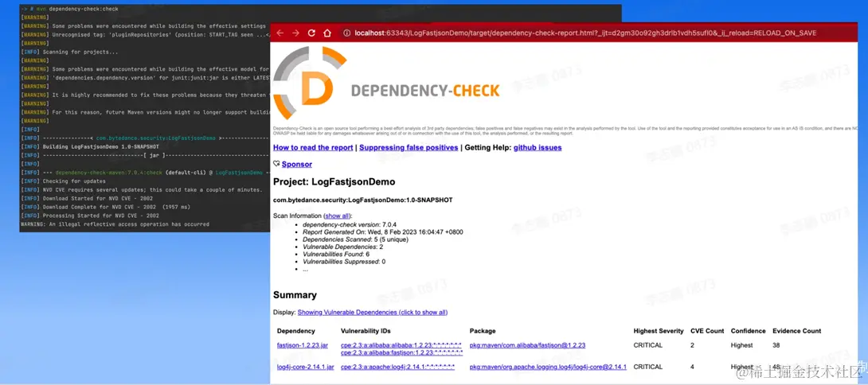Viewport: 868px width, 385px height.
Task: Go to the browser home page icon
Action: 327,33
